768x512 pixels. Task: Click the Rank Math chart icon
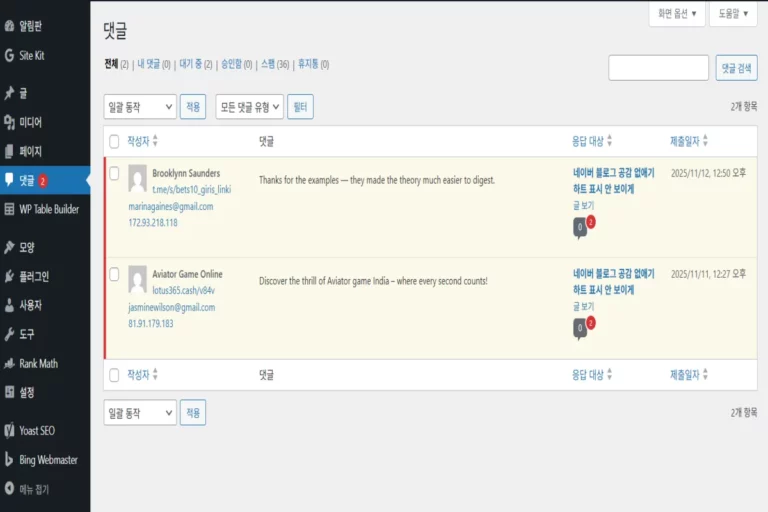coord(9,363)
